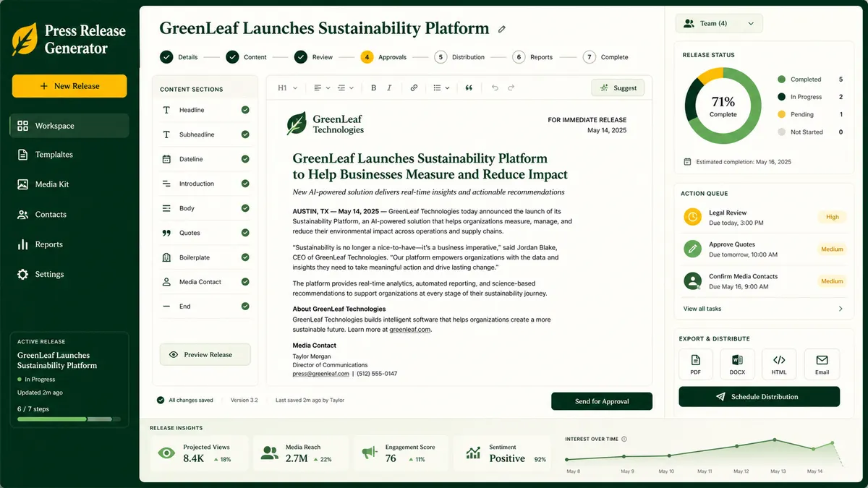The width and height of the screenshot is (868, 488).
Task: Toggle the Quotes section checkmark
Action: [245, 233]
